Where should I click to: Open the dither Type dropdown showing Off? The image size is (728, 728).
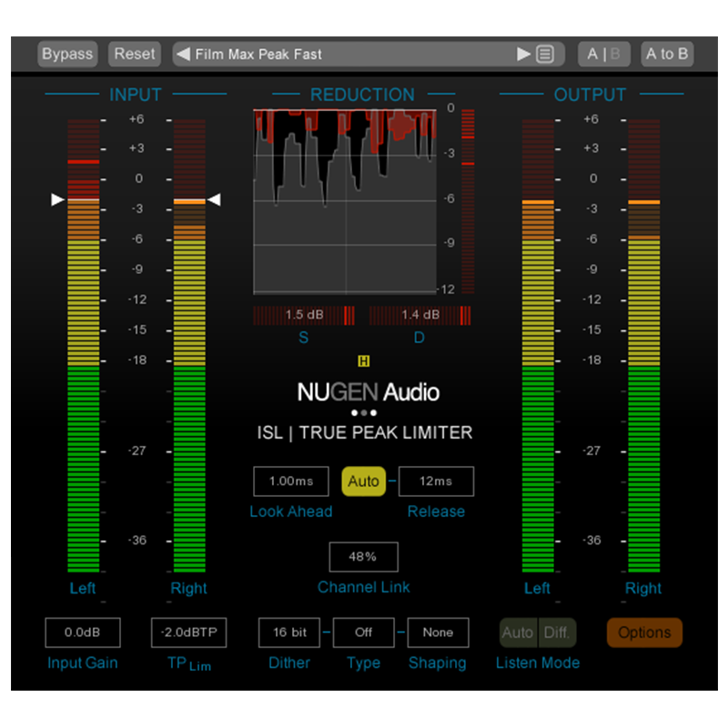[363, 632]
